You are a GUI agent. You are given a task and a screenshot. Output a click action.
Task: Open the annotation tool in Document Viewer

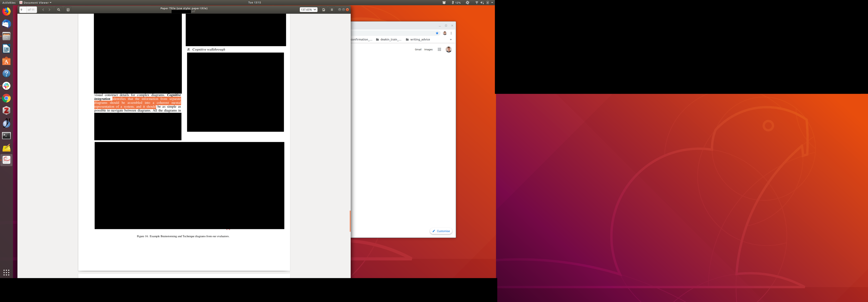coord(68,10)
